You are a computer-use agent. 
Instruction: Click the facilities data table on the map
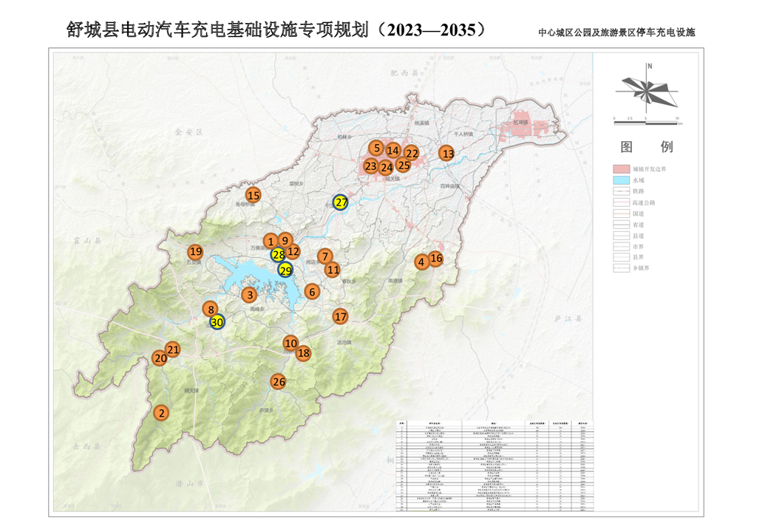click(x=495, y=465)
